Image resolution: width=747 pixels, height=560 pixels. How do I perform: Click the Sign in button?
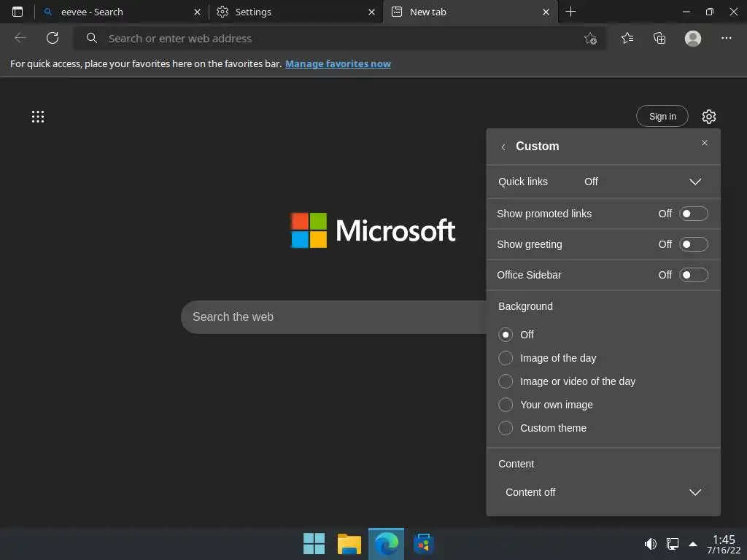[x=662, y=116]
